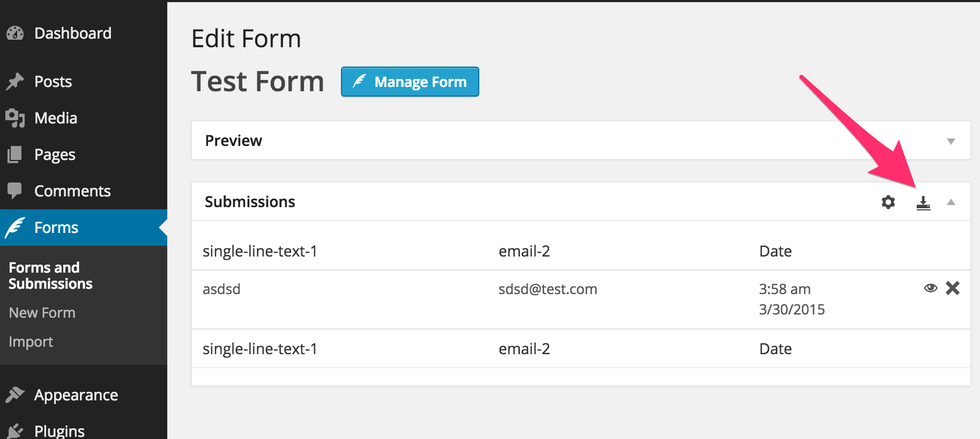The image size is (980, 439).
Task: Open the Import forms link
Action: pos(31,342)
